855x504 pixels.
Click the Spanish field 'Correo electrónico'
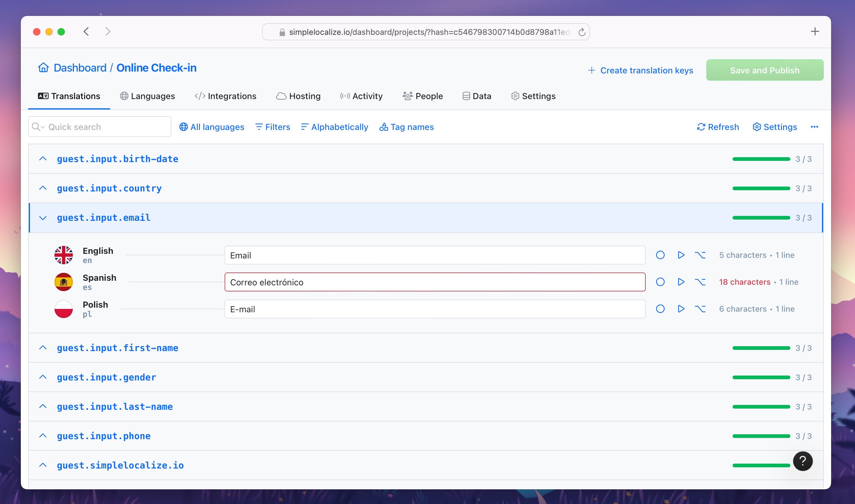(435, 282)
